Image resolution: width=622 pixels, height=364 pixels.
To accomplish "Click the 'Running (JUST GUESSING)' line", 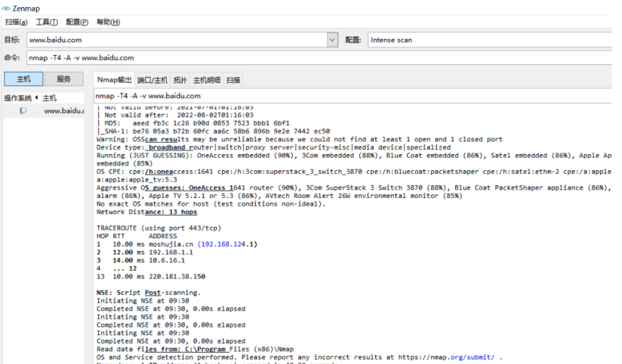I will [x=354, y=155].
